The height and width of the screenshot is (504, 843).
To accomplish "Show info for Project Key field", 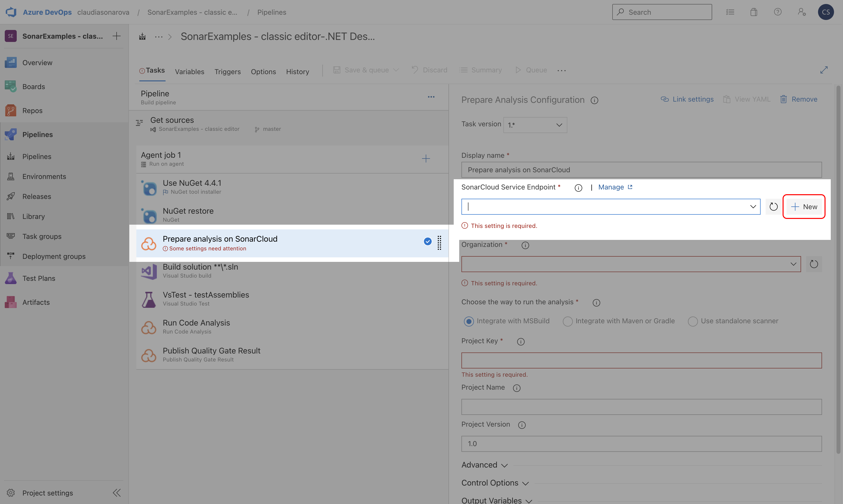I will [521, 342].
